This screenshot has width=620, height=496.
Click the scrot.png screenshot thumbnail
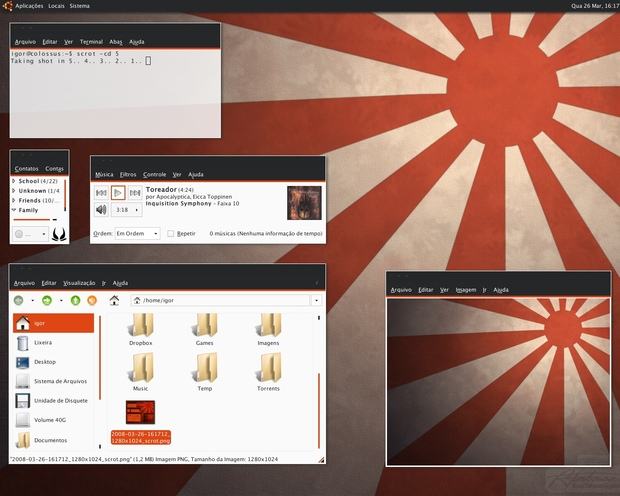coord(140,412)
